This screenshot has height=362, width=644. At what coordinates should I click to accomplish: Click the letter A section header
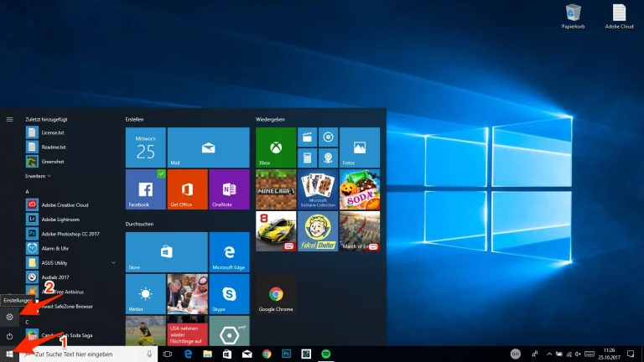point(27,192)
